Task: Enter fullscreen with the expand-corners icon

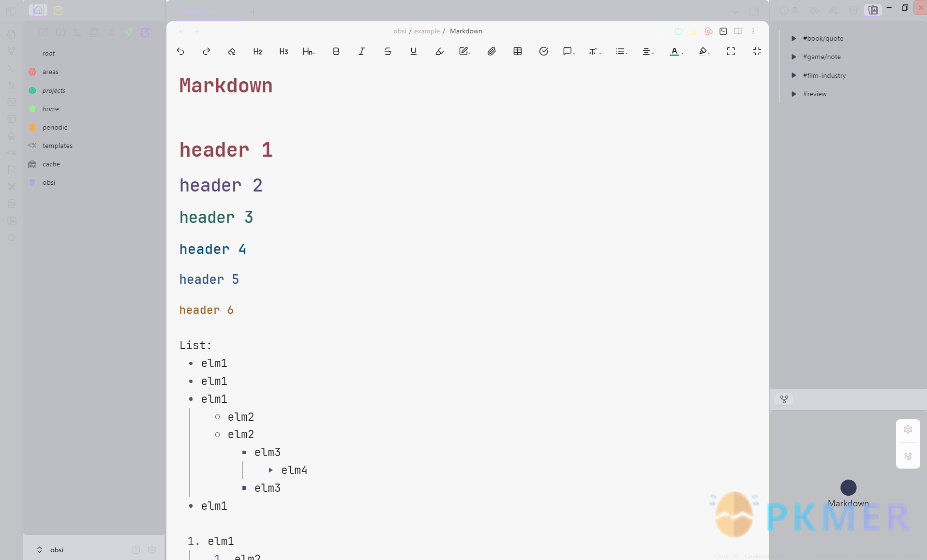Action: [731, 51]
